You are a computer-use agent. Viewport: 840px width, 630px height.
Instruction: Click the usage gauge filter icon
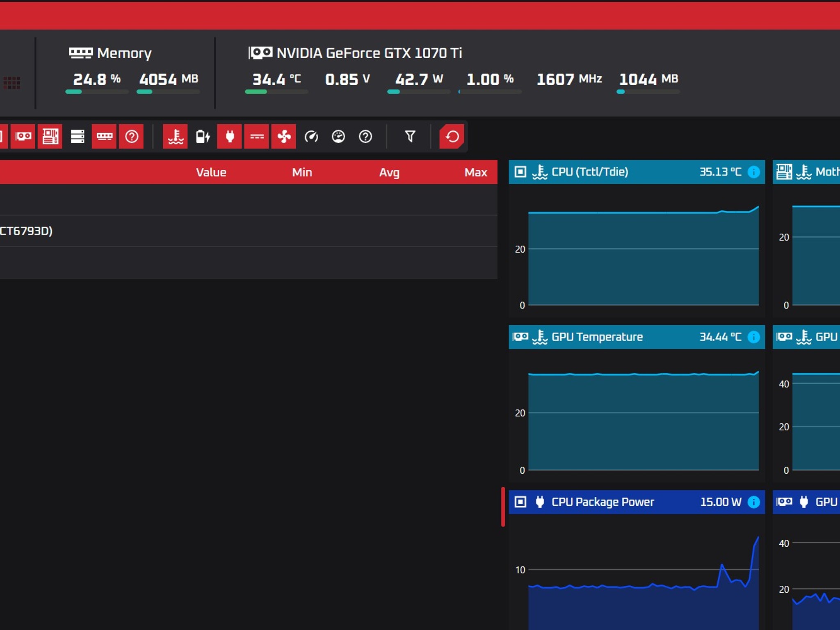(338, 136)
